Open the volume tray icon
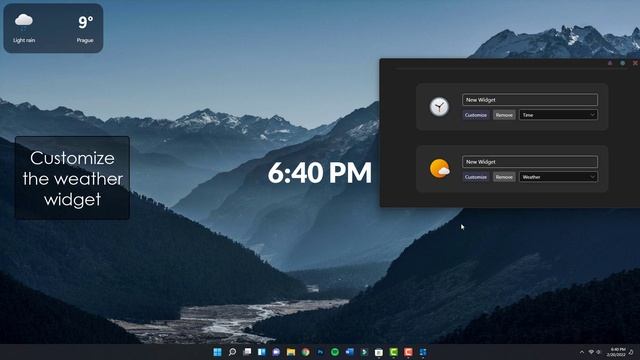 (x=598, y=352)
